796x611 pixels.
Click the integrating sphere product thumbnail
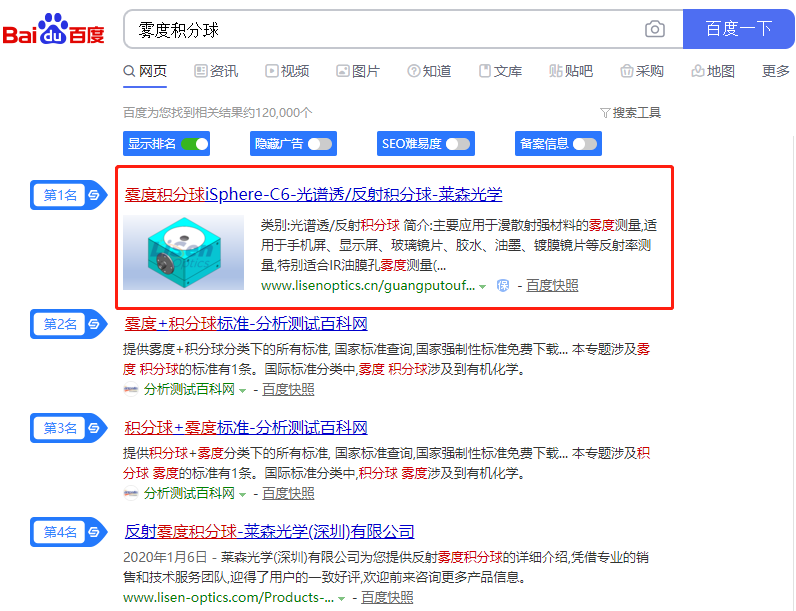[x=184, y=252]
